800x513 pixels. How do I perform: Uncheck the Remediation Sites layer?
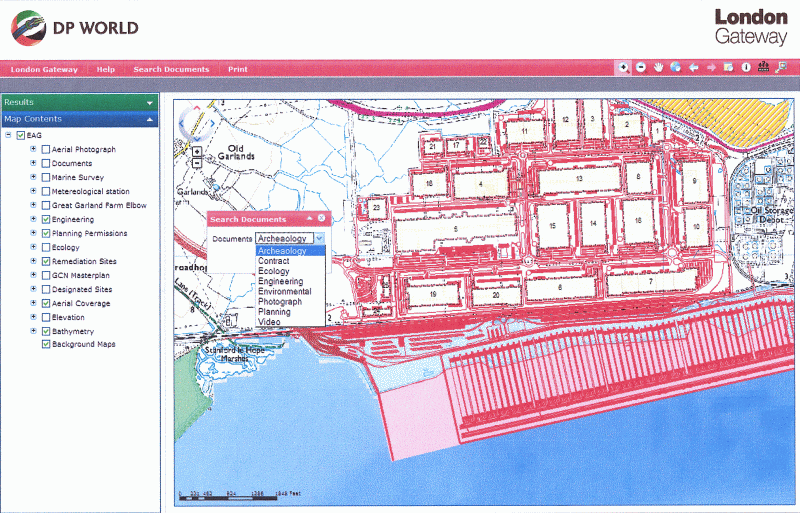46,261
